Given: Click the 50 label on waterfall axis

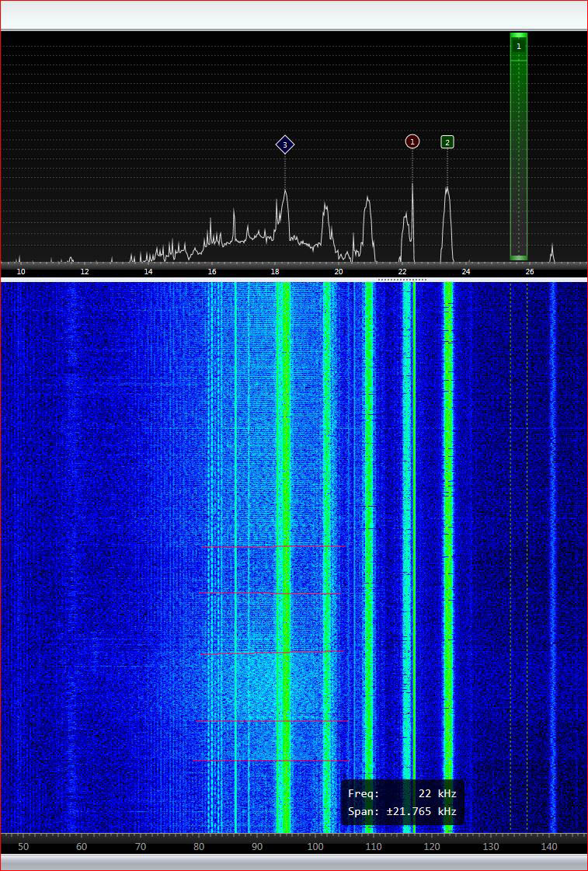Looking at the screenshot, I should 23,847.
